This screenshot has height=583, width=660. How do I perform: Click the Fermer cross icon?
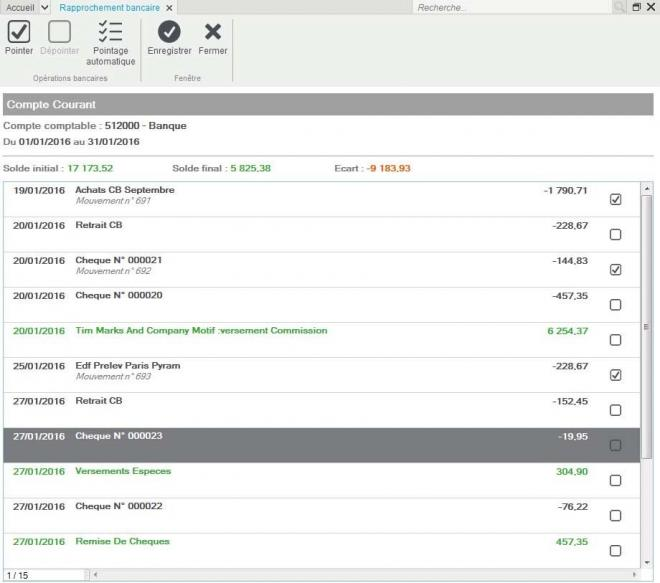(213, 32)
